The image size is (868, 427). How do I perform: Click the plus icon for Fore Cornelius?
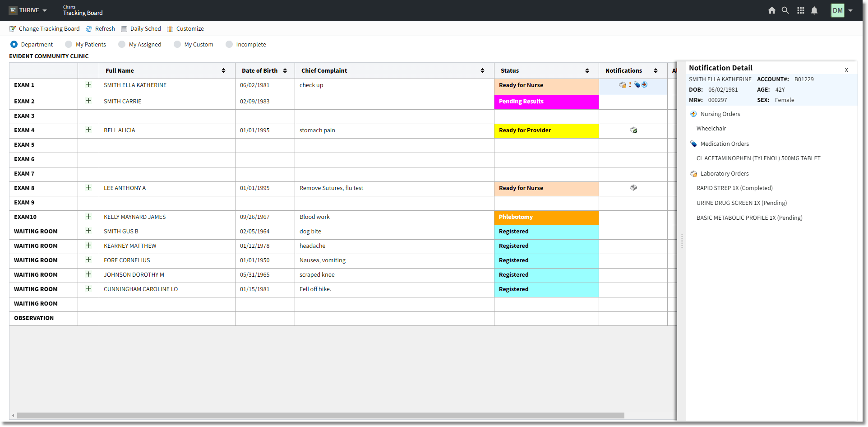[88, 260]
